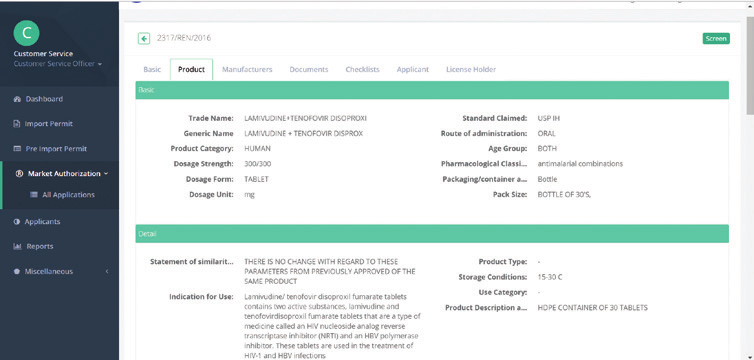
Task: Click the Pre Import Permit icon
Action: coord(17,149)
